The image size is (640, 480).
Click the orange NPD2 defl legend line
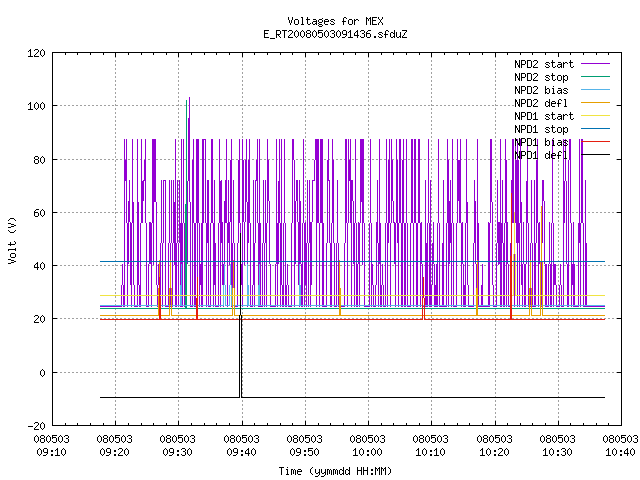pyautogui.click(x=595, y=102)
